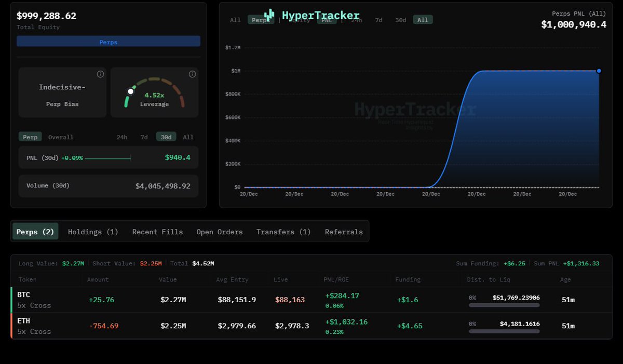Set stats panel timeframe to 24h
The width and height of the screenshot is (623, 364).
coord(121,137)
